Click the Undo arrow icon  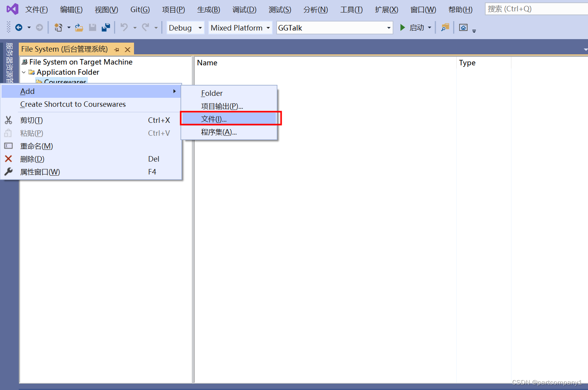pos(124,27)
